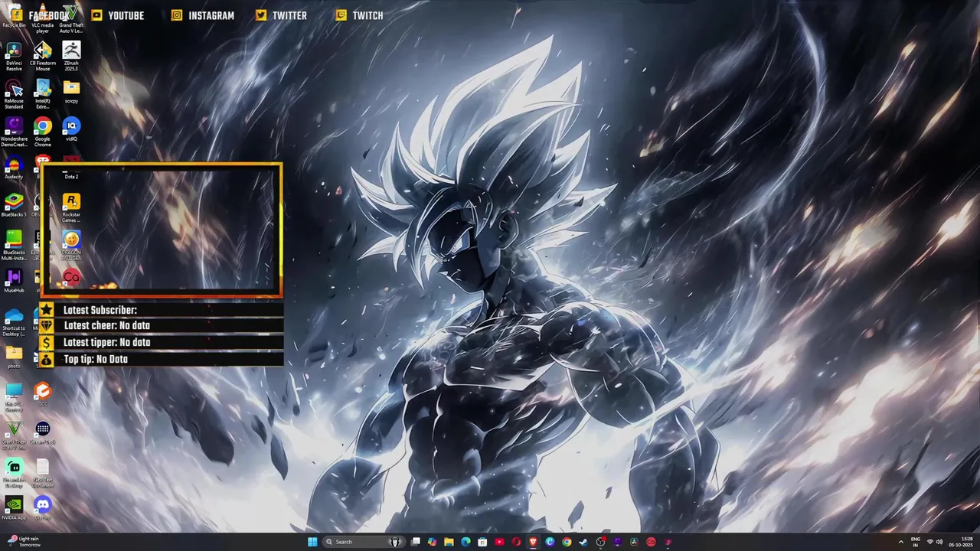The image size is (980, 551).
Task: Open the YouTube app on the taskbar
Action: (499, 542)
